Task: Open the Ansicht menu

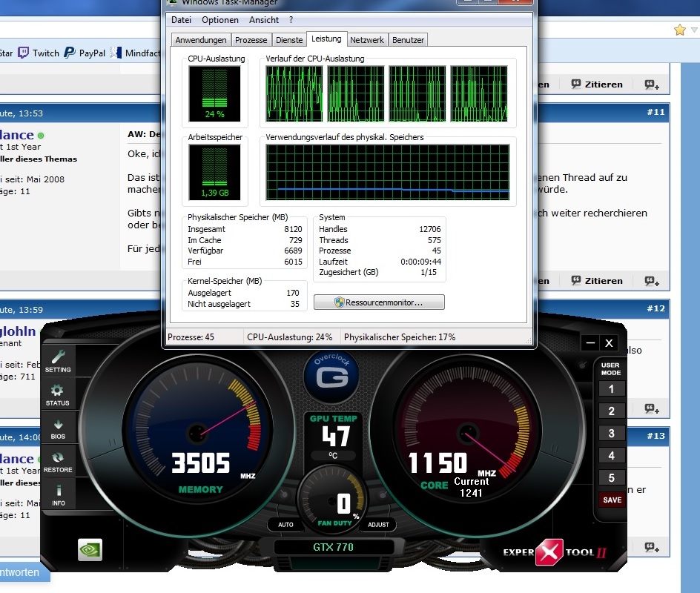Action: 264,20
